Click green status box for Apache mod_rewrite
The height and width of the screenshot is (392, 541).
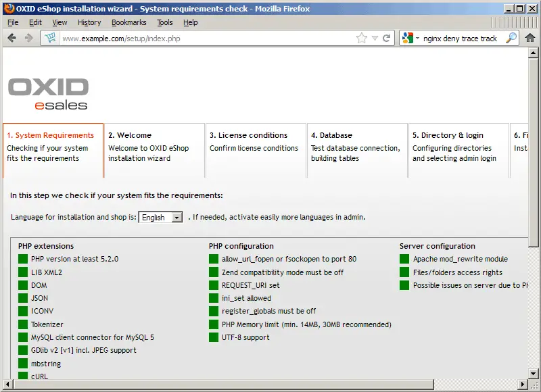pyautogui.click(x=404, y=259)
